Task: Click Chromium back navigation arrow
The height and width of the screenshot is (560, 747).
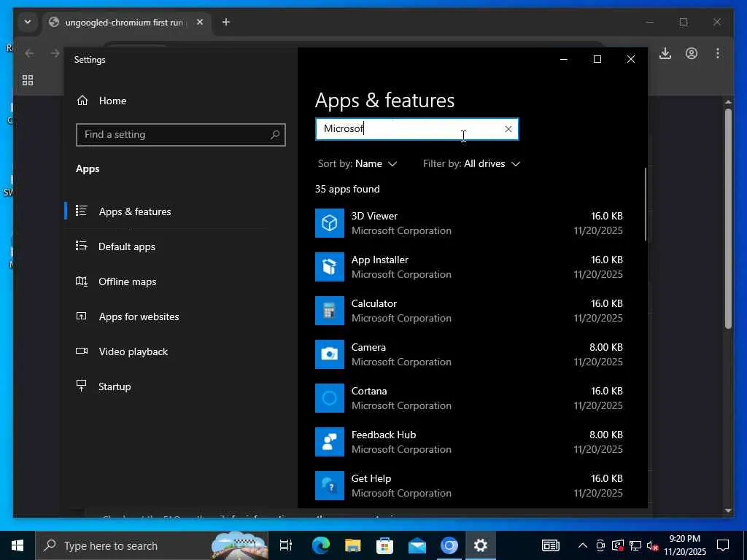Action: pyautogui.click(x=29, y=53)
